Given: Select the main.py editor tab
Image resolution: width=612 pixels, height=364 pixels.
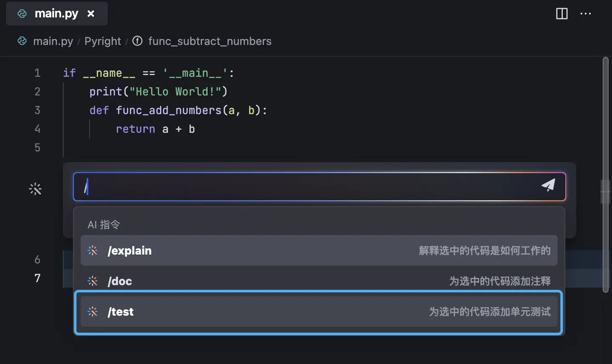Looking at the screenshot, I should (57, 14).
